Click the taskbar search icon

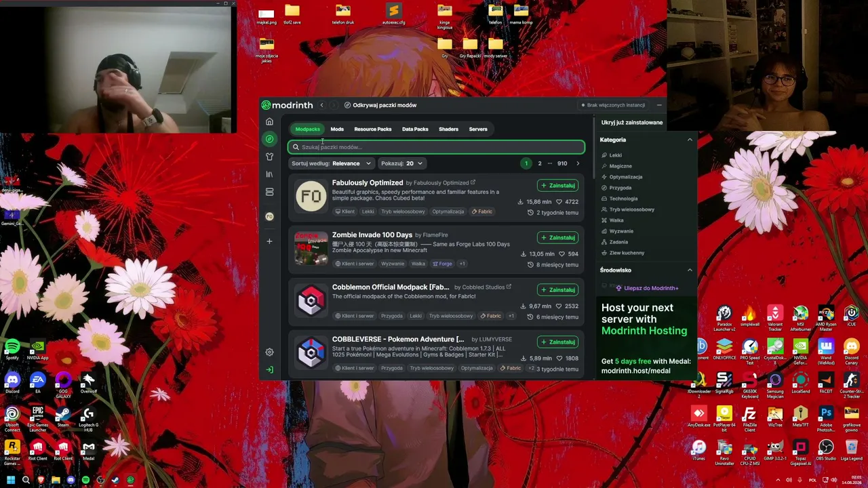[26, 481]
